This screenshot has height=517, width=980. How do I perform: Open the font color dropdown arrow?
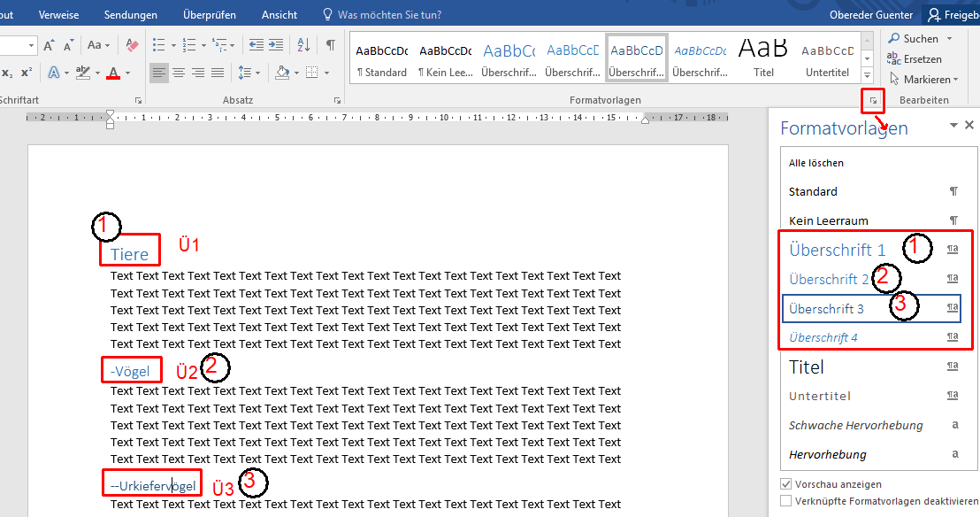pyautogui.click(x=128, y=73)
